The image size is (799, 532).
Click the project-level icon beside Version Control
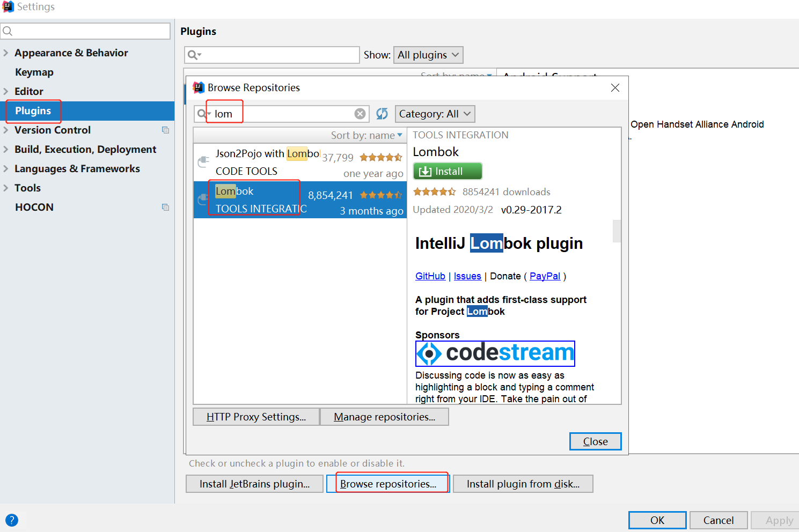pyautogui.click(x=165, y=130)
